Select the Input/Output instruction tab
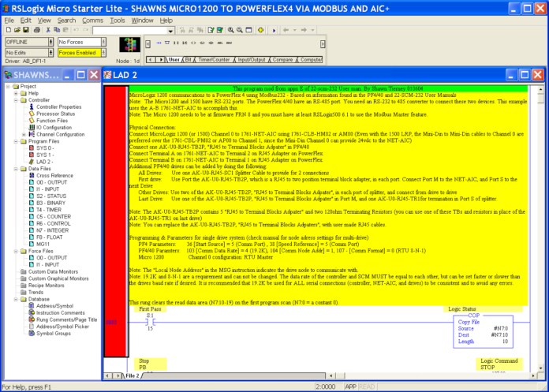The width and height of the screenshot is (549, 392). 252,59
